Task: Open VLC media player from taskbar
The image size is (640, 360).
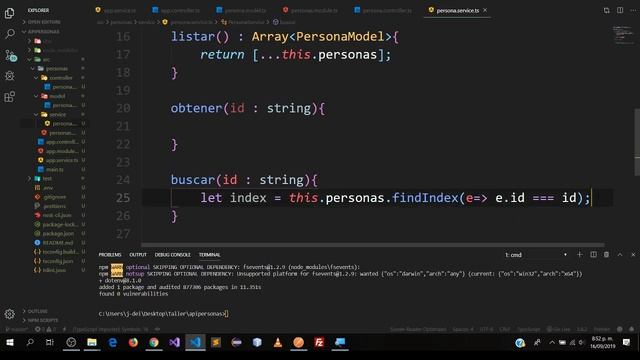Action: (278, 342)
